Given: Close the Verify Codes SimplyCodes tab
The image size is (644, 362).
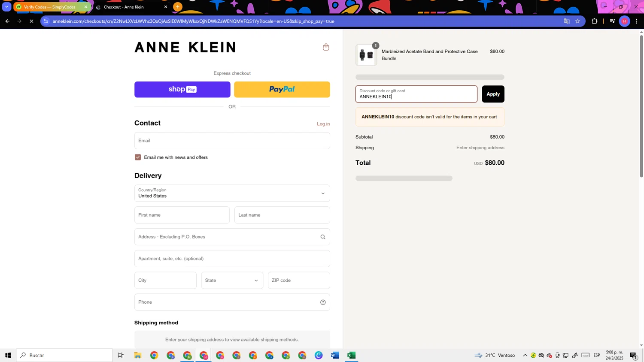Looking at the screenshot, I should coord(86,7).
